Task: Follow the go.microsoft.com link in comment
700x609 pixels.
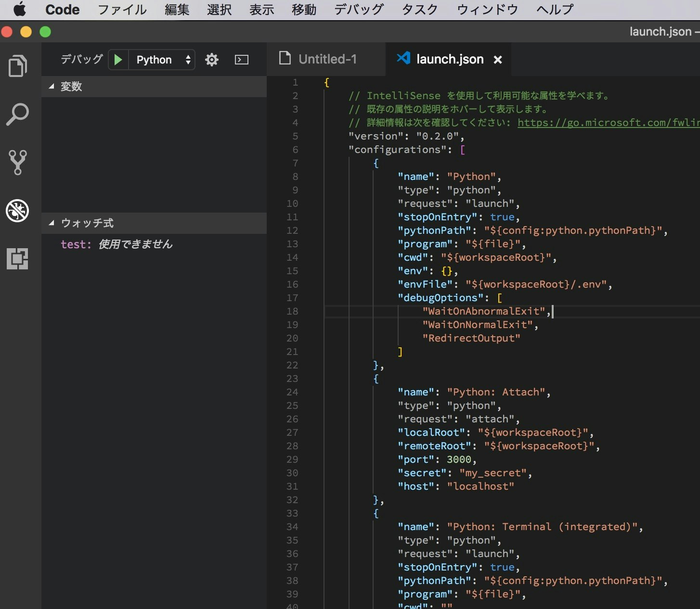Action: [x=609, y=123]
